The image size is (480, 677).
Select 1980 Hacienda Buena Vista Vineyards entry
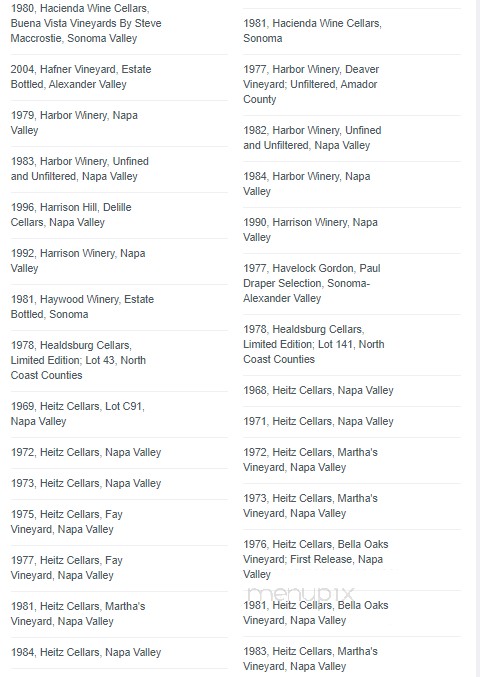(86, 23)
